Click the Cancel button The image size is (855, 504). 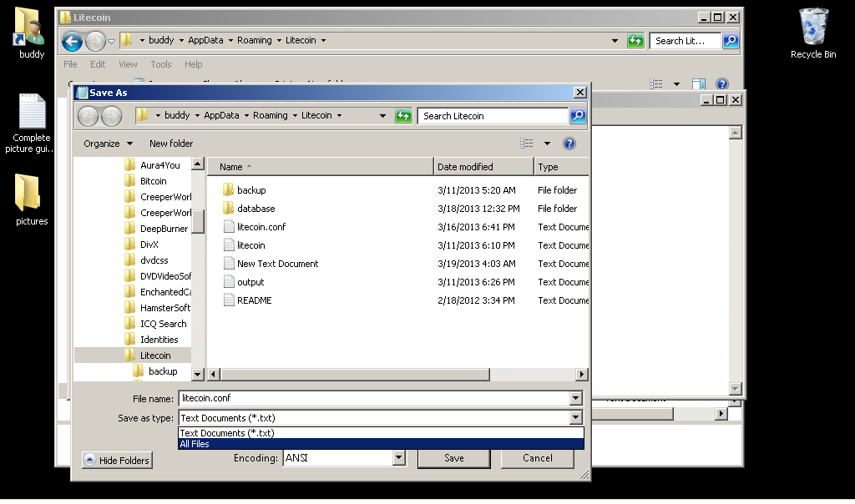(537, 458)
